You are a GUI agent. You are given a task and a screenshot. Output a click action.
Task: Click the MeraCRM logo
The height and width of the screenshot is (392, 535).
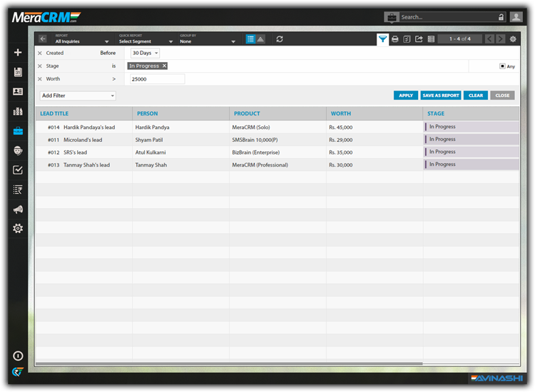coord(46,16)
